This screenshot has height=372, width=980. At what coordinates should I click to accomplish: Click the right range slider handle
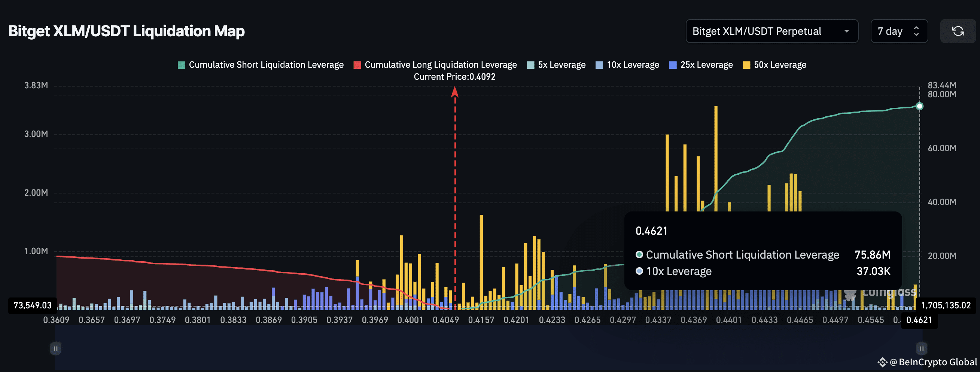[x=921, y=348]
